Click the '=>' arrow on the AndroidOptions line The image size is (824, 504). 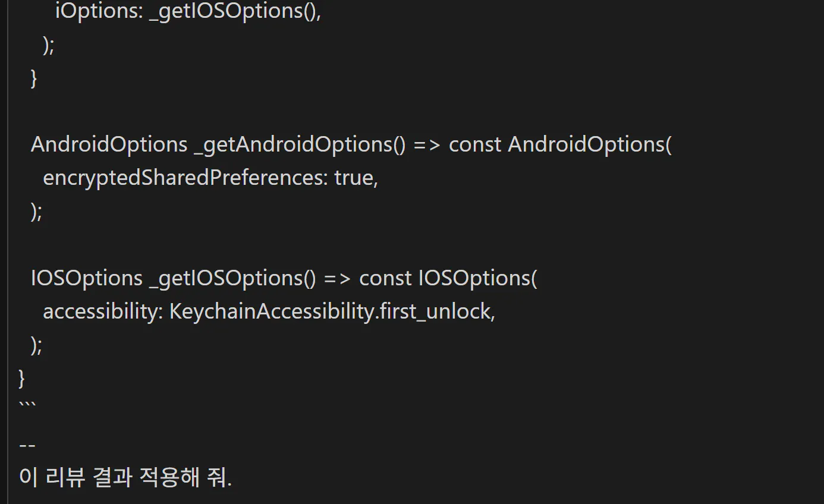tap(426, 144)
